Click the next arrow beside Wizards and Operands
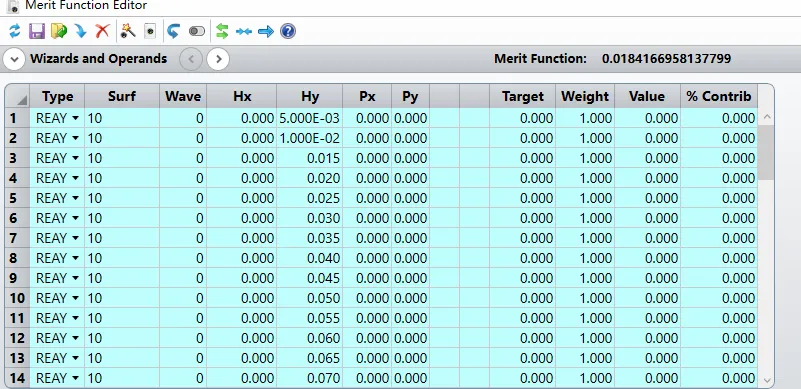This screenshot has height=389, width=801. pyautogui.click(x=218, y=59)
